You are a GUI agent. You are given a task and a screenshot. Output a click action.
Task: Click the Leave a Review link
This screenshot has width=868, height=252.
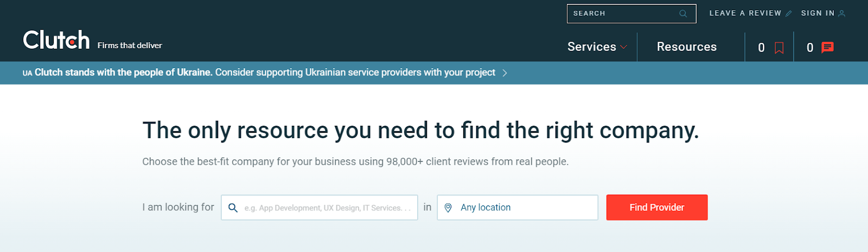click(x=745, y=14)
